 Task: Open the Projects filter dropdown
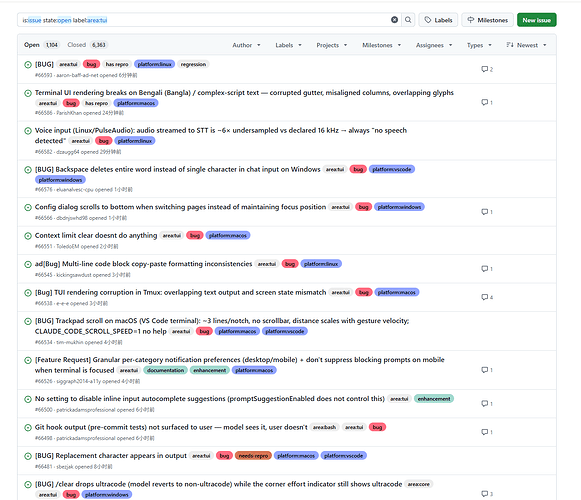(x=332, y=45)
